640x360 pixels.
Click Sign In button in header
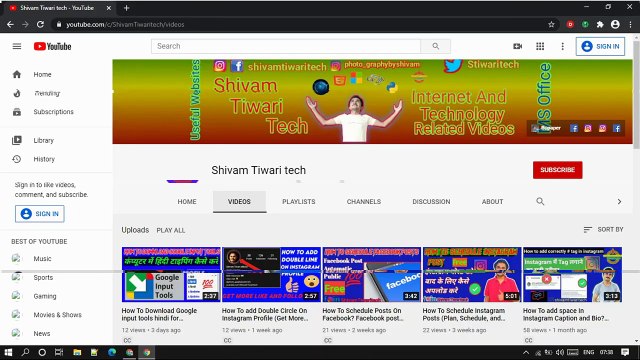pyautogui.click(x=600, y=46)
